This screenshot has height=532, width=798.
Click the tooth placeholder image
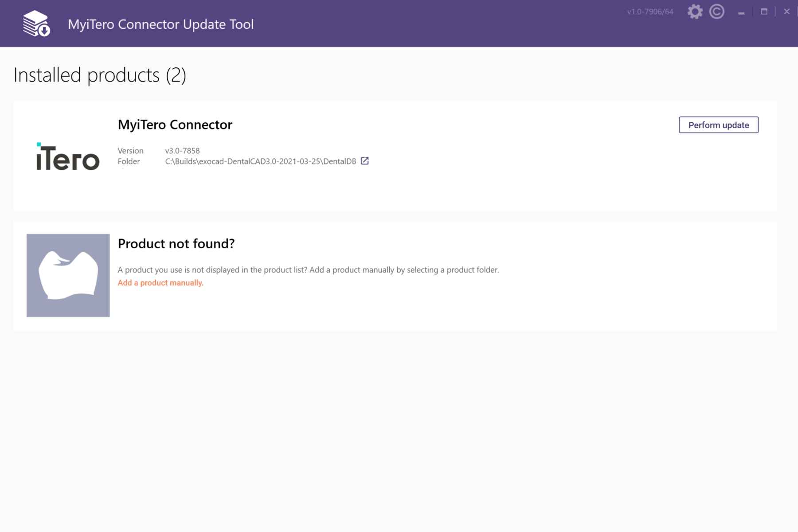(68, 275)
